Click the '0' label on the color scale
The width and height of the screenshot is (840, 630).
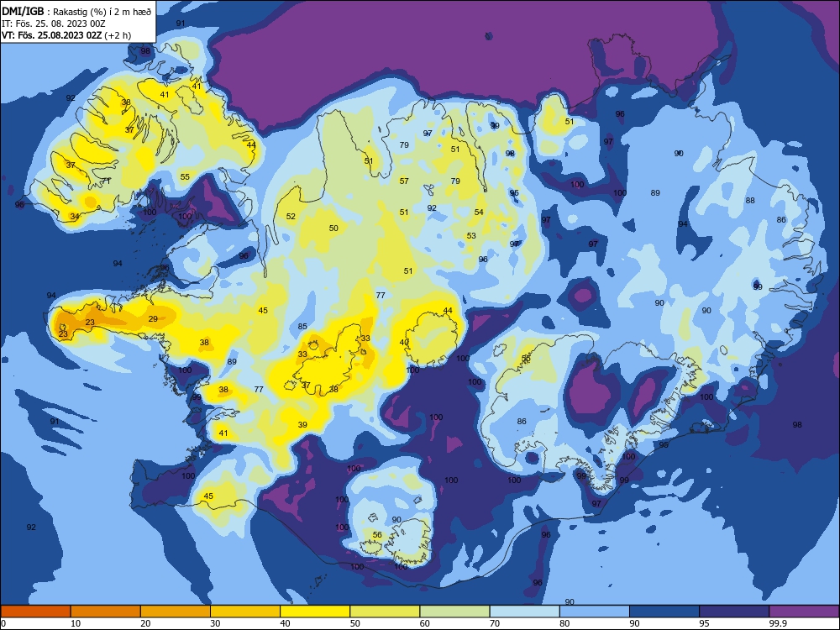3,623
